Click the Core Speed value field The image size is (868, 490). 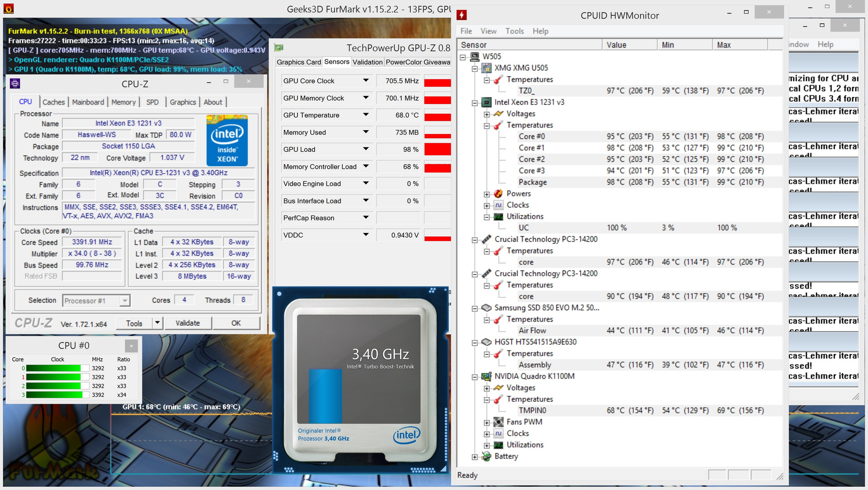[x=92, y=242]
